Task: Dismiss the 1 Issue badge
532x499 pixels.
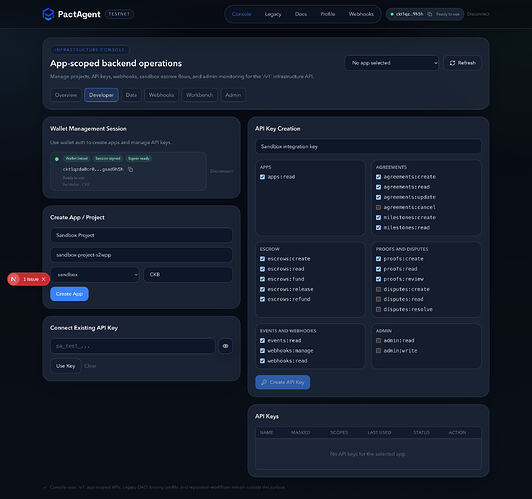Action: tap(43, 279)
